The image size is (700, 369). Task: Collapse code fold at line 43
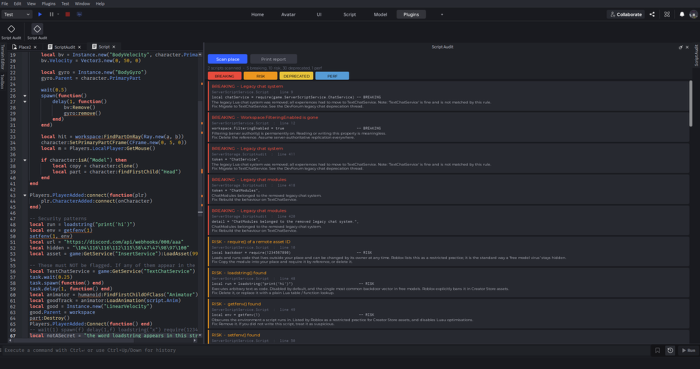(25, 195)
